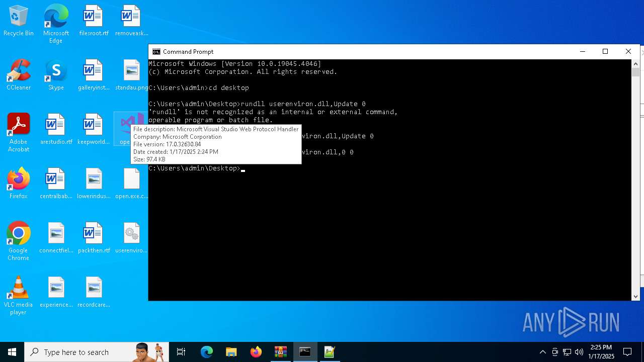Image resolution: width=644 pixels, height=362 pixels.
Task: Select the keepworld Word document icon
Action: 94,130
